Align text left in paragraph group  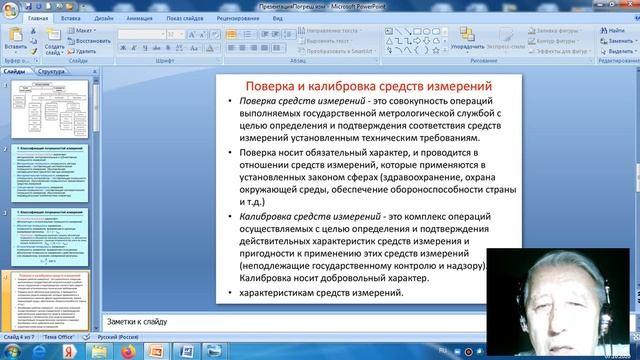(x=231, y=48)
